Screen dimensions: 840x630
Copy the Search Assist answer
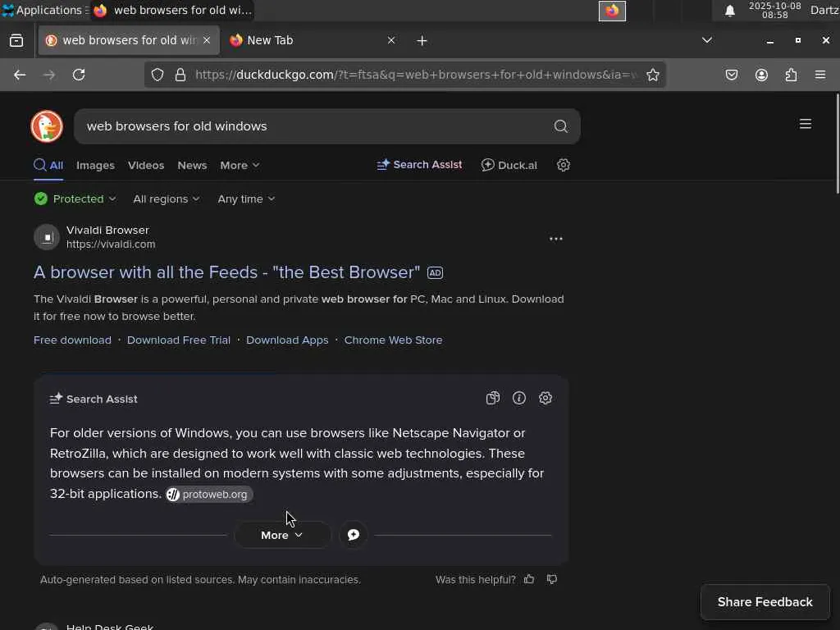(x=493, y=398)
